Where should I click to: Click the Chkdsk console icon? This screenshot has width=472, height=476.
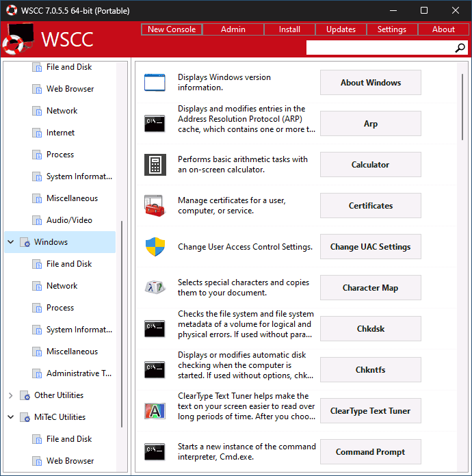tap(155, 328)
